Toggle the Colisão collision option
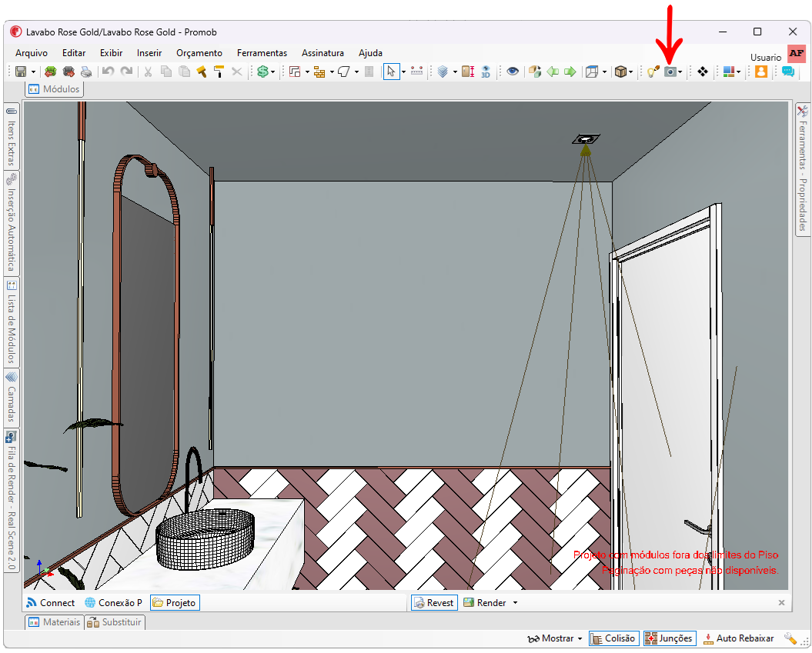 [614, 638]
